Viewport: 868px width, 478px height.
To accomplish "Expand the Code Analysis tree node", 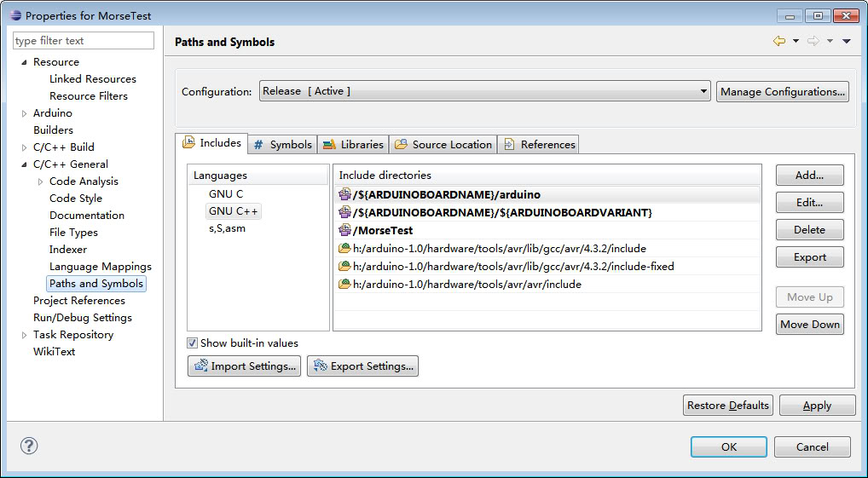I will point(41,181).
